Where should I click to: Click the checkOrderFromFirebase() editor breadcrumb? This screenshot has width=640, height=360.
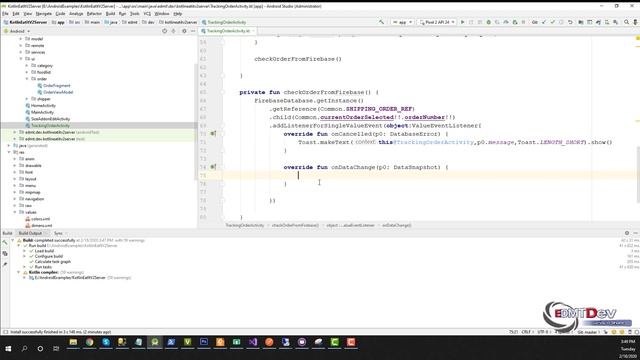click(295, 225)
